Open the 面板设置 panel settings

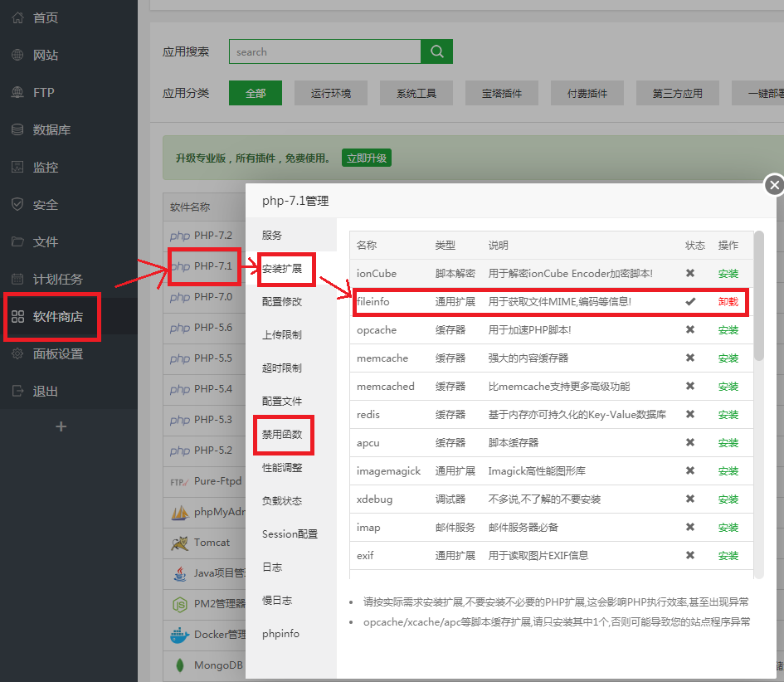tap(48, 353)
